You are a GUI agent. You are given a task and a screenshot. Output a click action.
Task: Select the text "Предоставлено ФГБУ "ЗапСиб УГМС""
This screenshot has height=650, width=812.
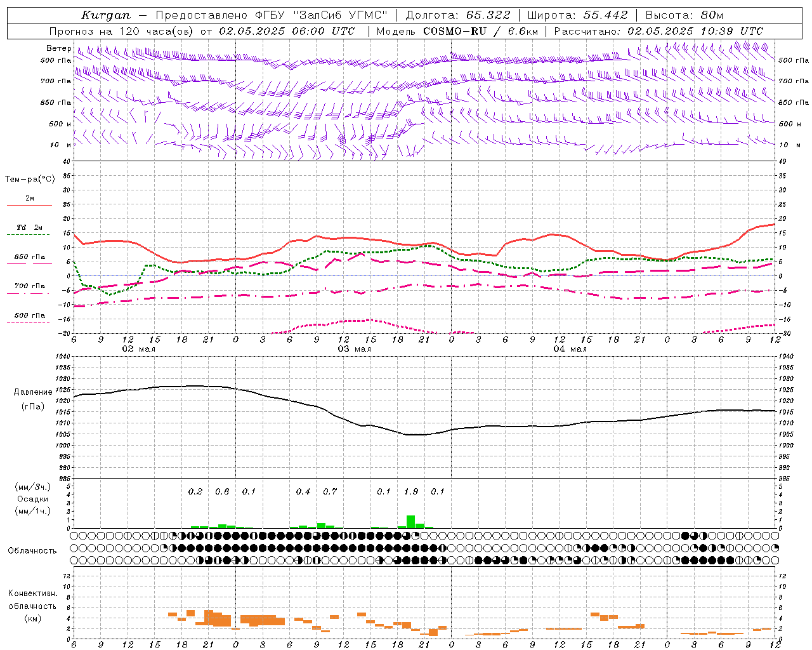[x=272, y=15]
